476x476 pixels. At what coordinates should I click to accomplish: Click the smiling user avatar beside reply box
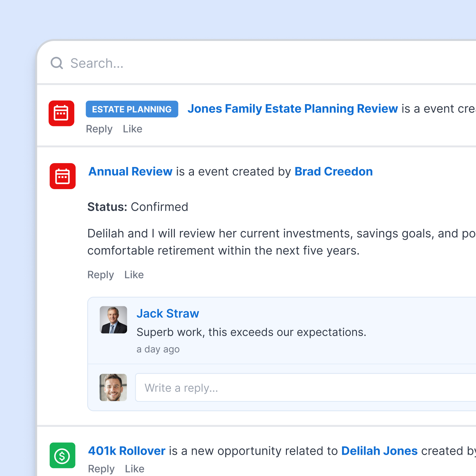coord(113,387)
